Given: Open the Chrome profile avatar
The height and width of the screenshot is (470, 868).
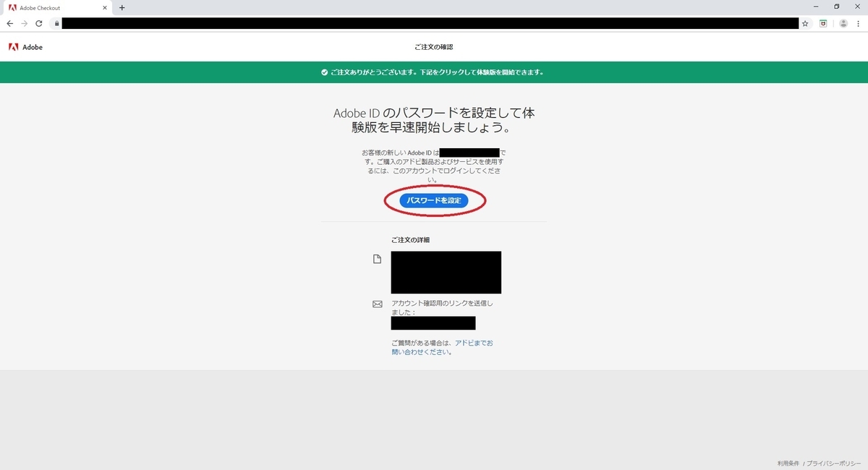Looking at the screenshot, I should pyautogui.click(x=843, y=23).
